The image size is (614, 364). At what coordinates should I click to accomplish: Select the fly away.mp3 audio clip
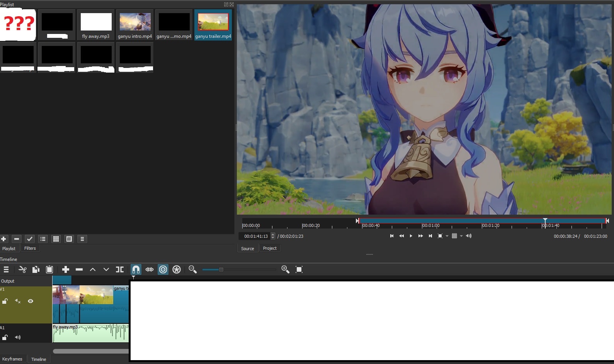pos(90,333)
